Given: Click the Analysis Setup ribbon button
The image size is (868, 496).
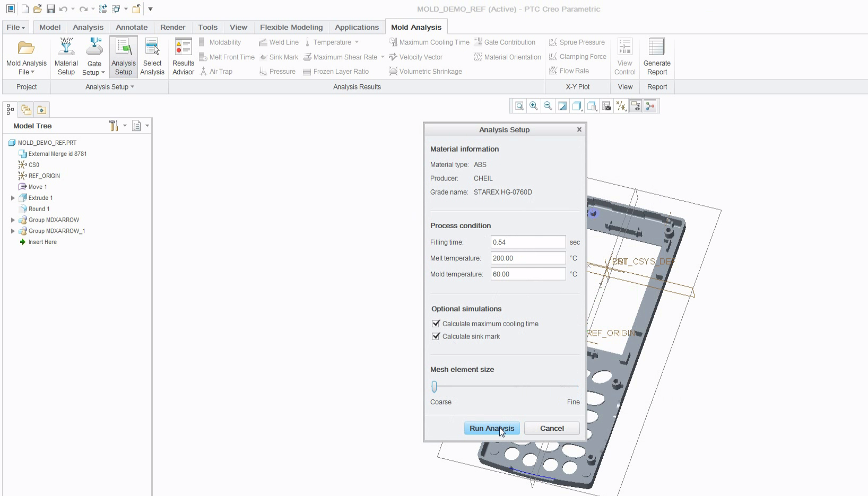Looking at the screenshot, I should [x=124, y=56].
